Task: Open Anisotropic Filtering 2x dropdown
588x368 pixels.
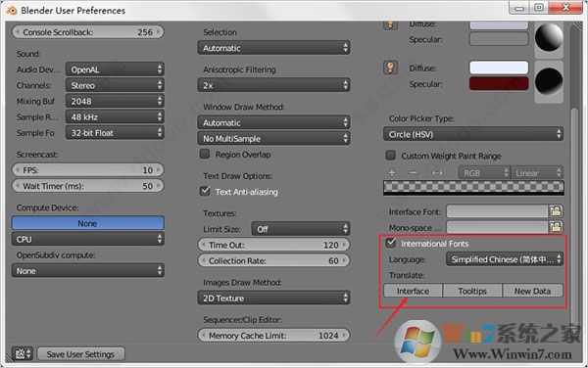Action: [273, 85]
